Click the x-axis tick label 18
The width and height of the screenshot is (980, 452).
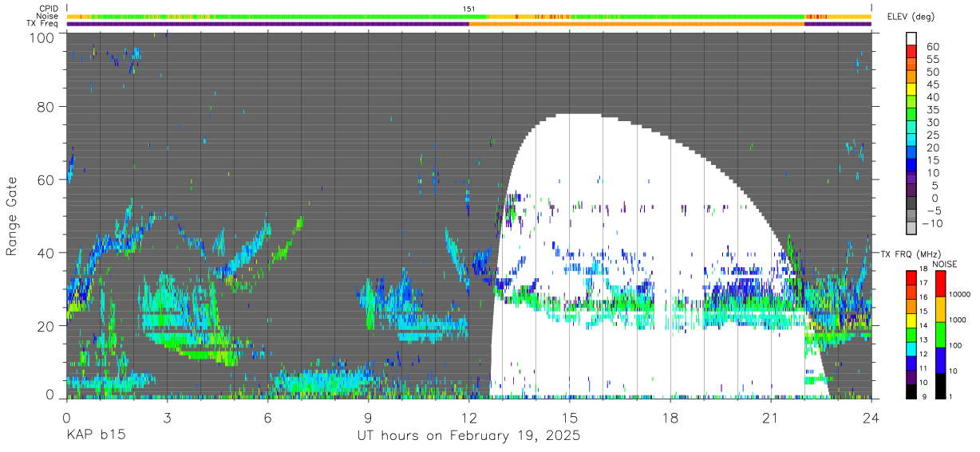(670, 417)
